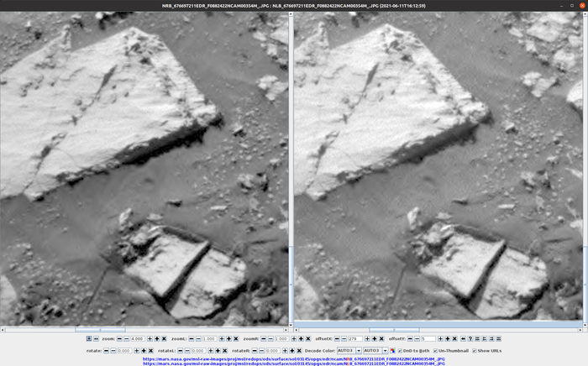Open the right Decode Color AUTO3 dropdown
Screen dimensions: 588x366
coord(375,351)
